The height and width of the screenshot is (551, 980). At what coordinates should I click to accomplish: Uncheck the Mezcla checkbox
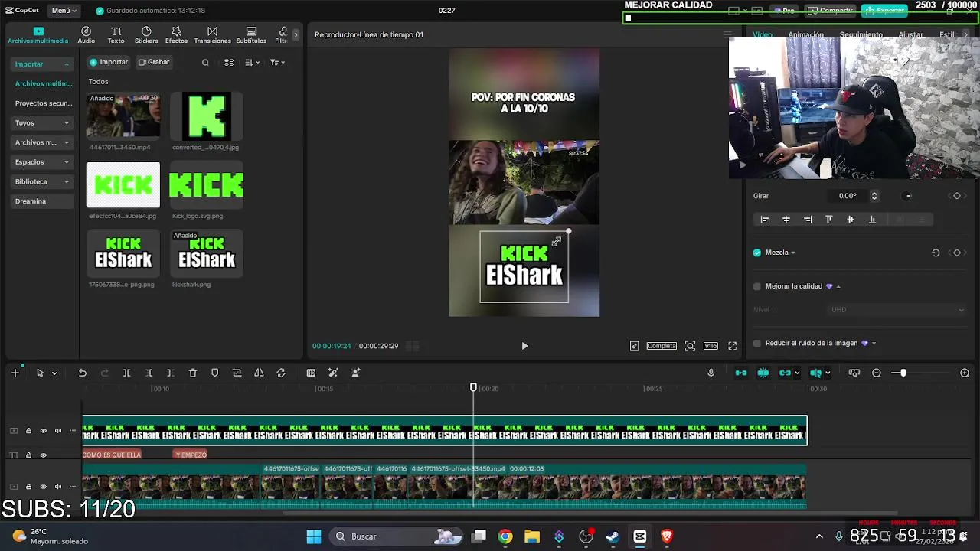click(757, 253)
